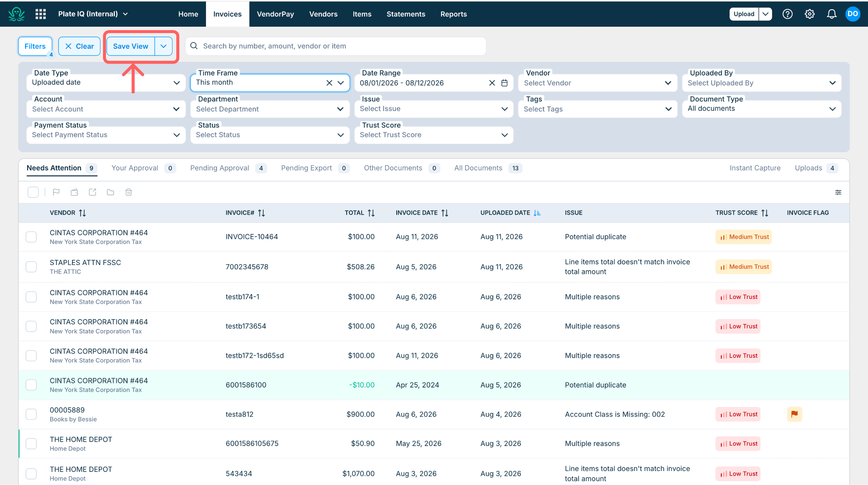Viewport: 868px width, 485px height.
Task: Tick the checkbox for STAPLES ATTN FSSC row
Action: (31, 267)
